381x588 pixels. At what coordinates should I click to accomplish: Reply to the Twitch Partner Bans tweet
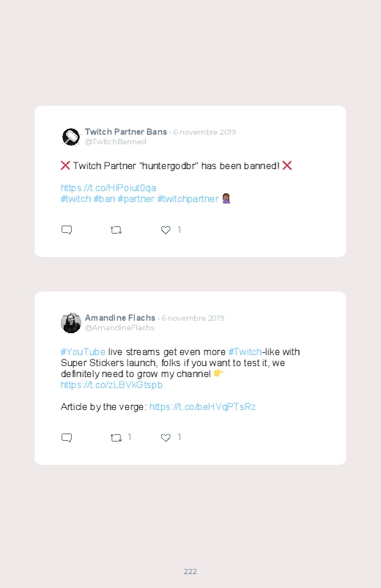coord(67,230)
